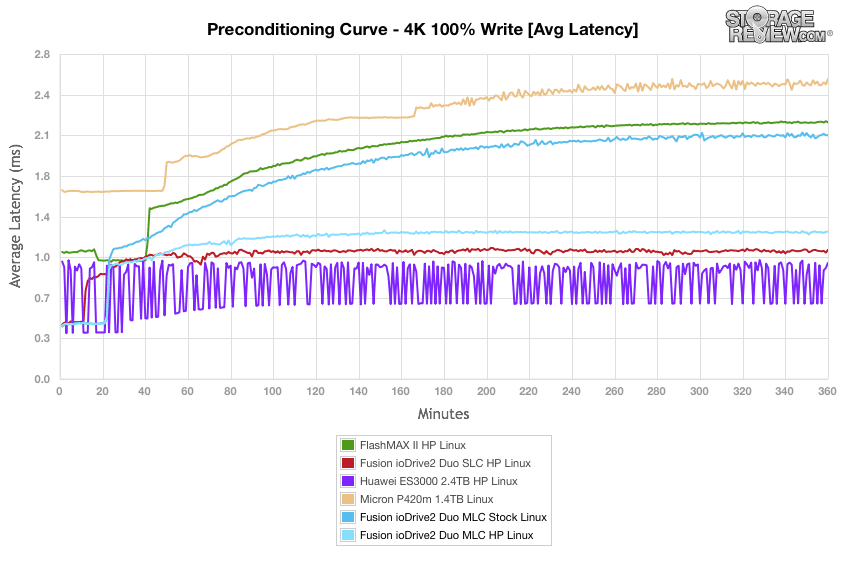Viewport: 850px width, 562px height.
Task: Click the 140 minutes x-axis label
Action: click(358, 391)
